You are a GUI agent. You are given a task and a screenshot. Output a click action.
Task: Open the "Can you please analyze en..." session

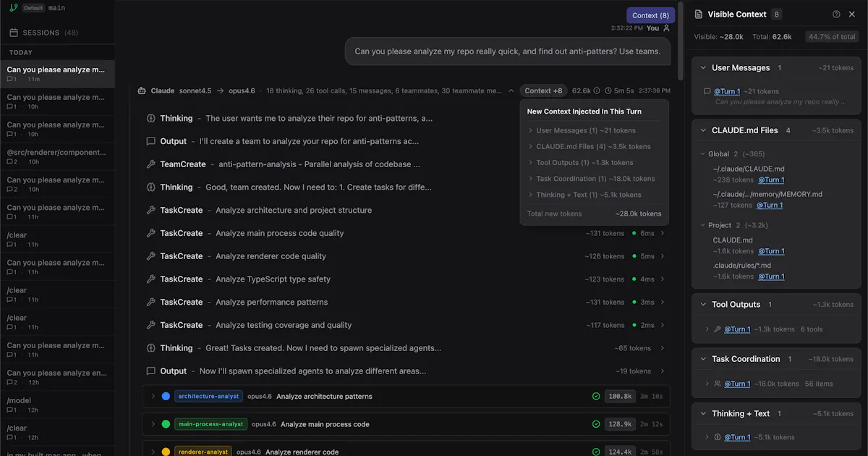click(x=57, y=377)
